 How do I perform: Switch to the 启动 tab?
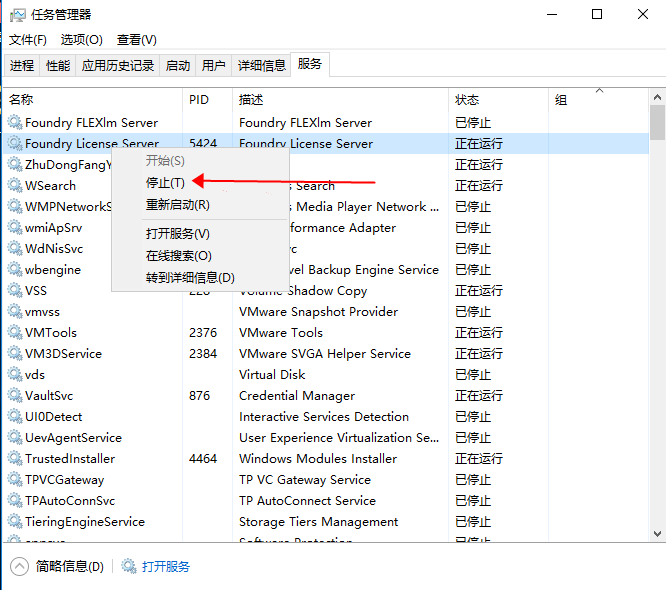[x=178, y=65]
